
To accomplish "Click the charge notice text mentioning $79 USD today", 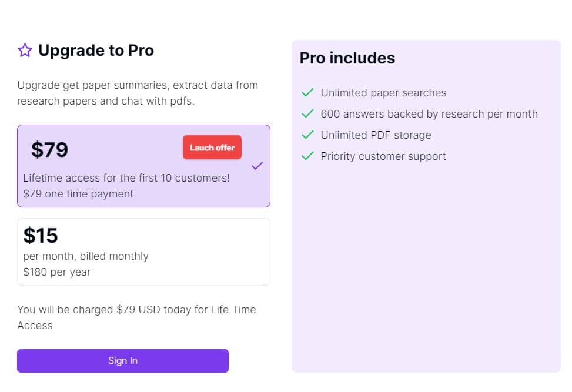I will [136, 317].
